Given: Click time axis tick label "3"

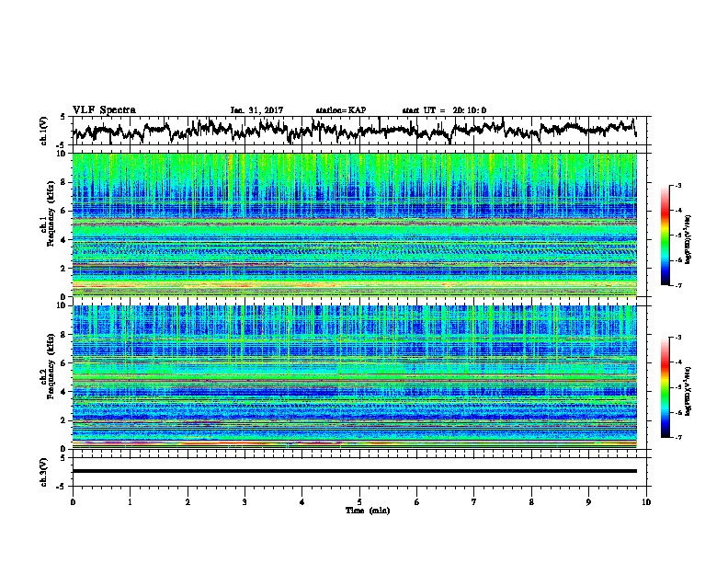Looking at the screenshot, I should point(245,502).
